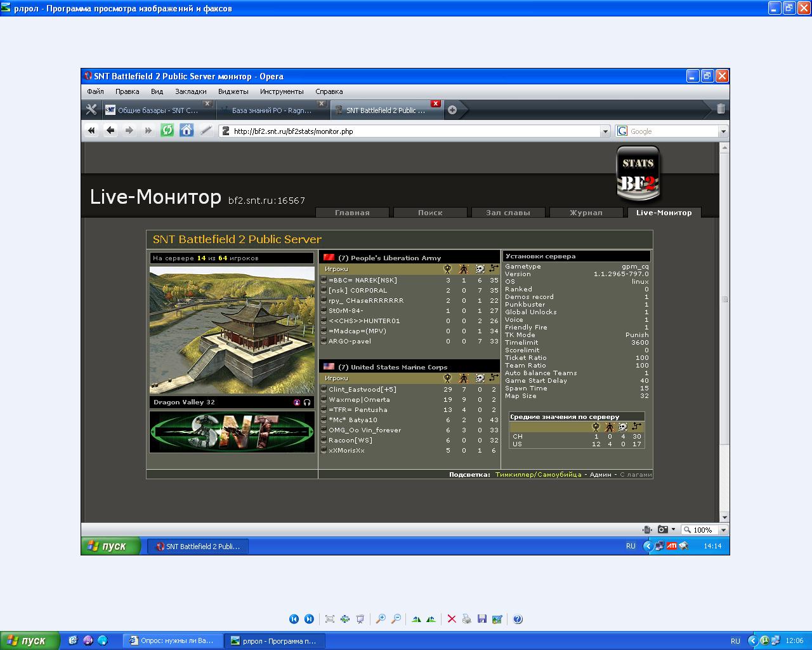The height and width of the screenshot is (650, 812).
Task: Click player =BBC= NAREK[NSK]
Action: (363, 280)
